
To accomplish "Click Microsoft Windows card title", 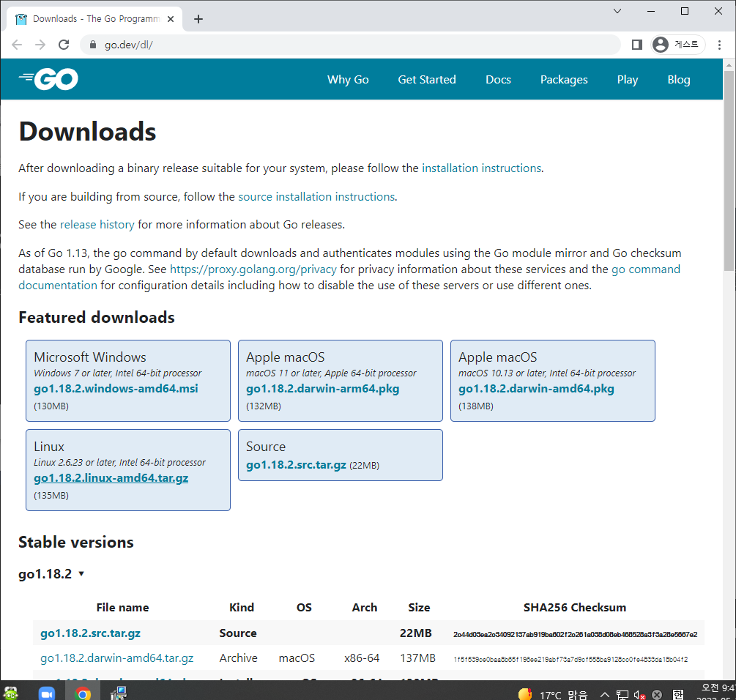I will [89, 357].
